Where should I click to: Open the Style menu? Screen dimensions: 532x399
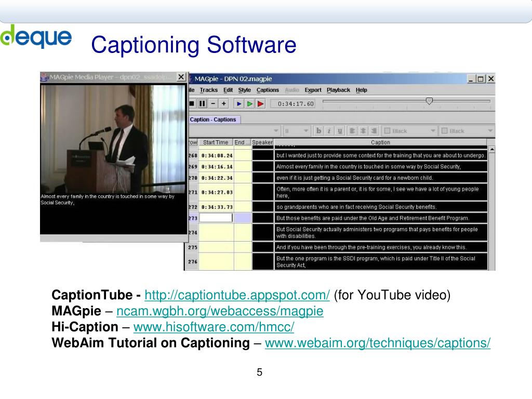click(x=244, y=90)
